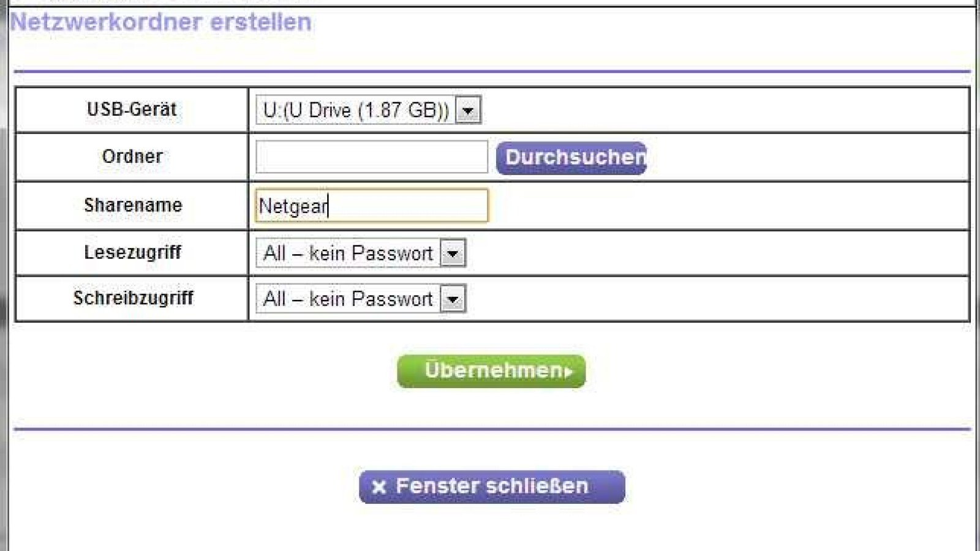Screen dimensions: 980x551
Task: Click the arrow icon on Übernehmen button
Action: 568,372
